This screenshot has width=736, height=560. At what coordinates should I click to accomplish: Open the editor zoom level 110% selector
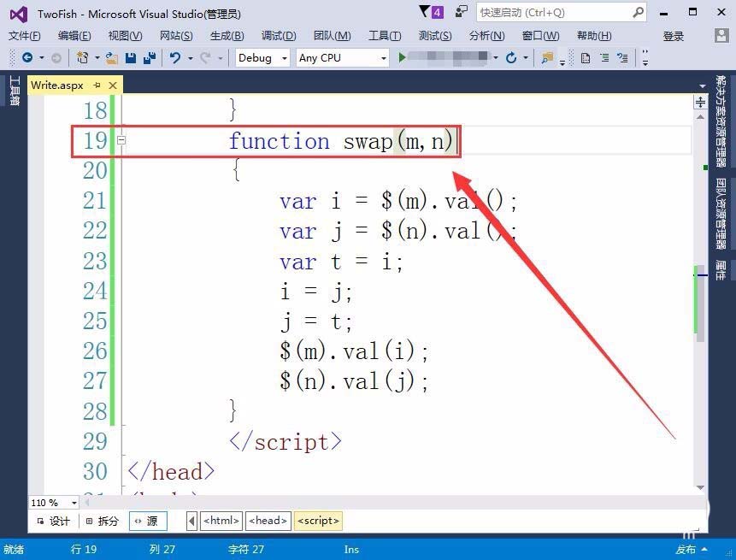coord(53,503)
